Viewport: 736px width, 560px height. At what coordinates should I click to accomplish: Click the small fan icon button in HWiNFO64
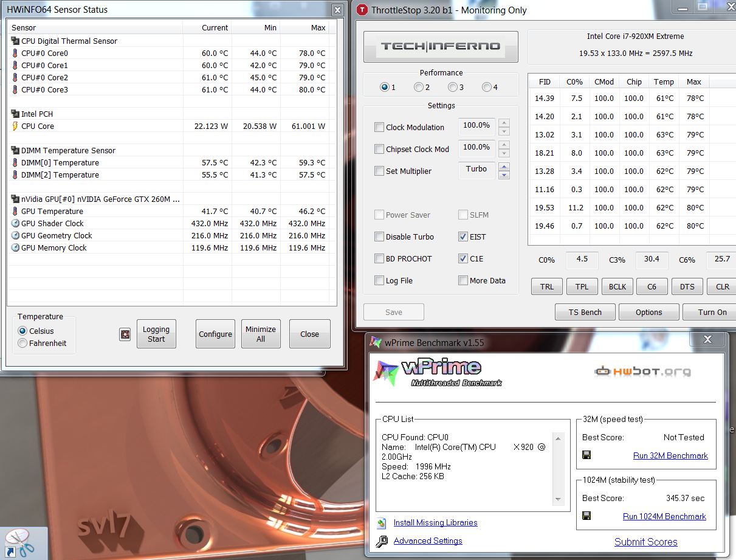(x=125, y=334)
